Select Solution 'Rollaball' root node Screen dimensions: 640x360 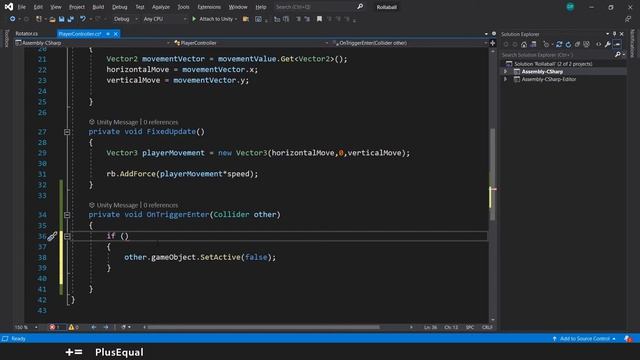coord(553,64)
